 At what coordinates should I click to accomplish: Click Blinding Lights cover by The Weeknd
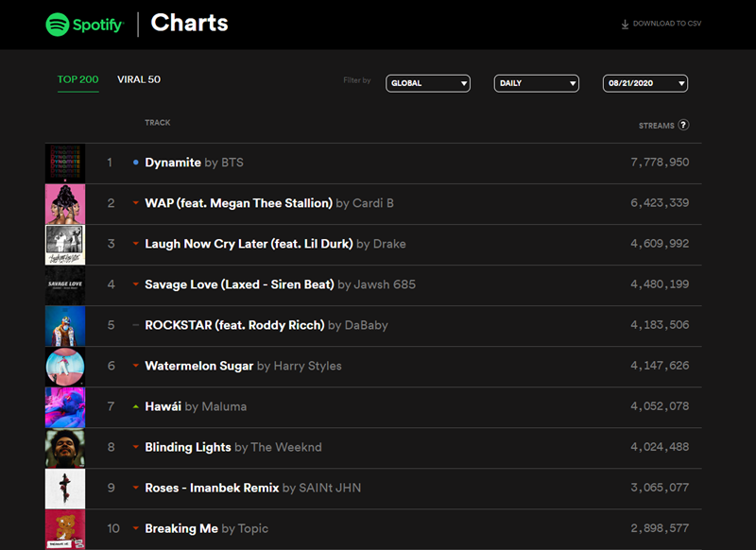click(65, 447)
